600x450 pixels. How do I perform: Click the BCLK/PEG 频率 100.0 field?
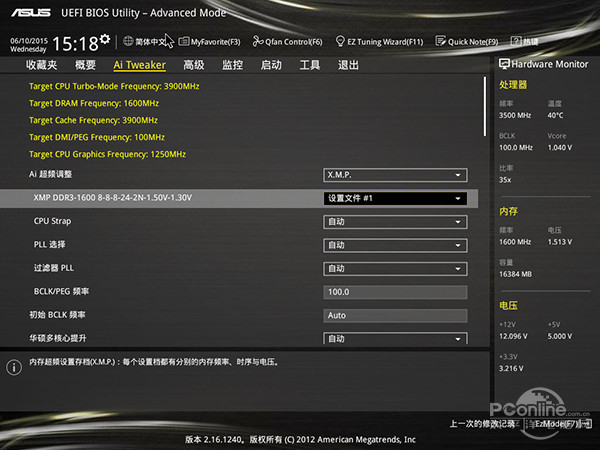tap(395, 292)
